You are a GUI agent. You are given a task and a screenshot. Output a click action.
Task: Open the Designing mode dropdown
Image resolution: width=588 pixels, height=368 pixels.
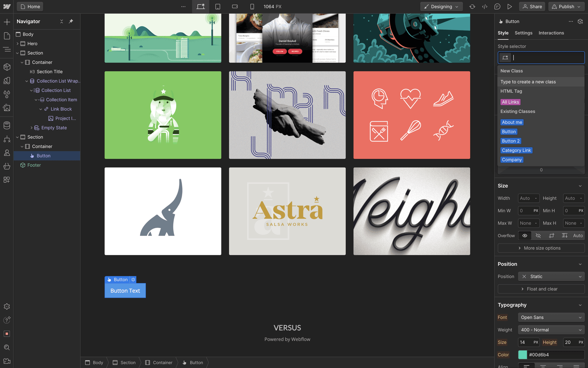[441, 6]
